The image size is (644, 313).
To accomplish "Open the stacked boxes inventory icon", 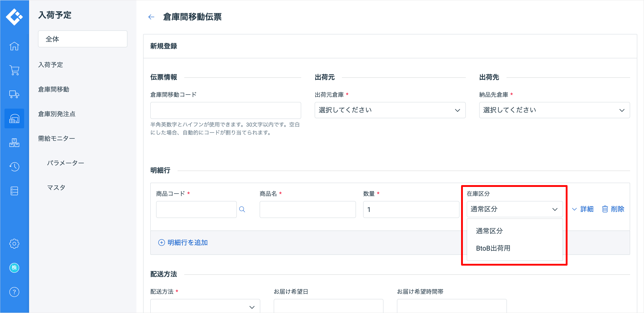I will click(x=14, y=142).
